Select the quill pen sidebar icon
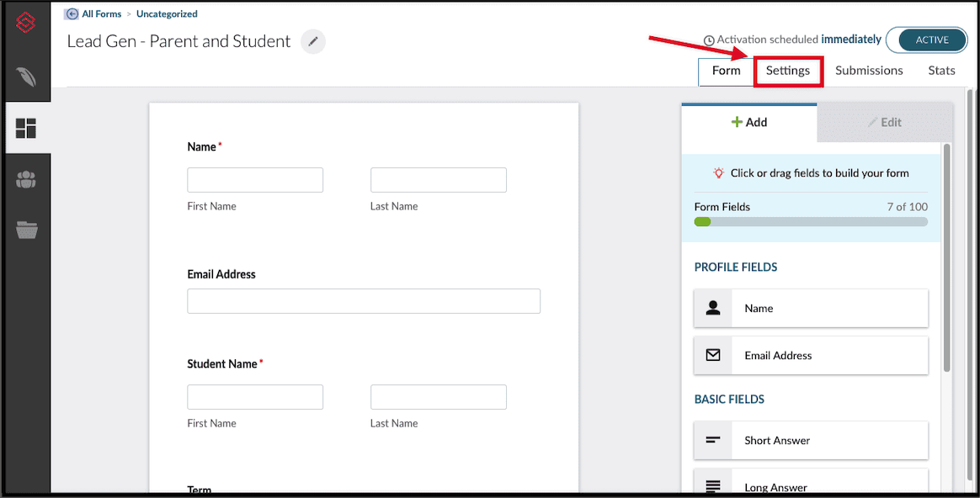Viewport: 980px width, 498px height. [x=25, y=77]
